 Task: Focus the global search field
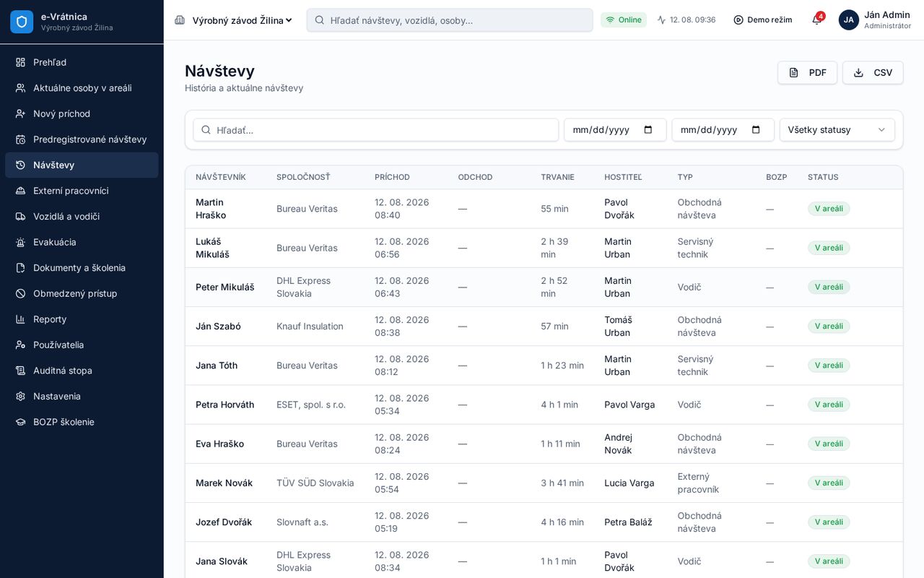[x=450, y=20]
